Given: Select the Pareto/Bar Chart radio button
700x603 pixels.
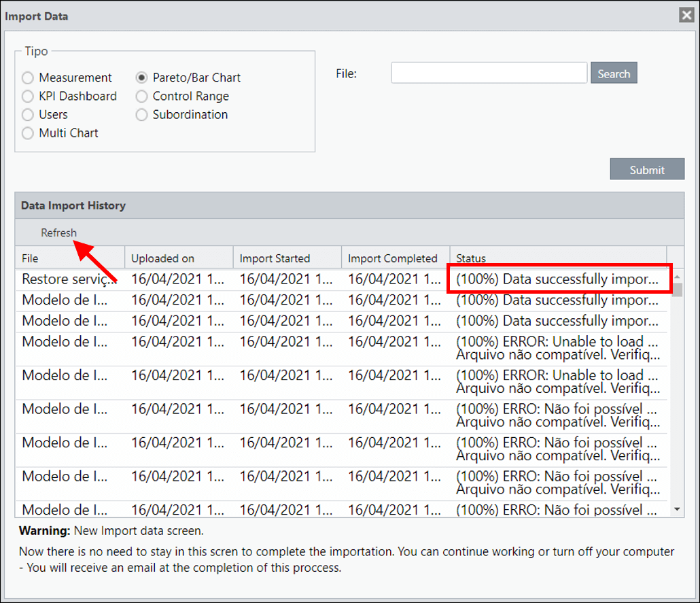Looking at the screenshot, I should [141, 77].
